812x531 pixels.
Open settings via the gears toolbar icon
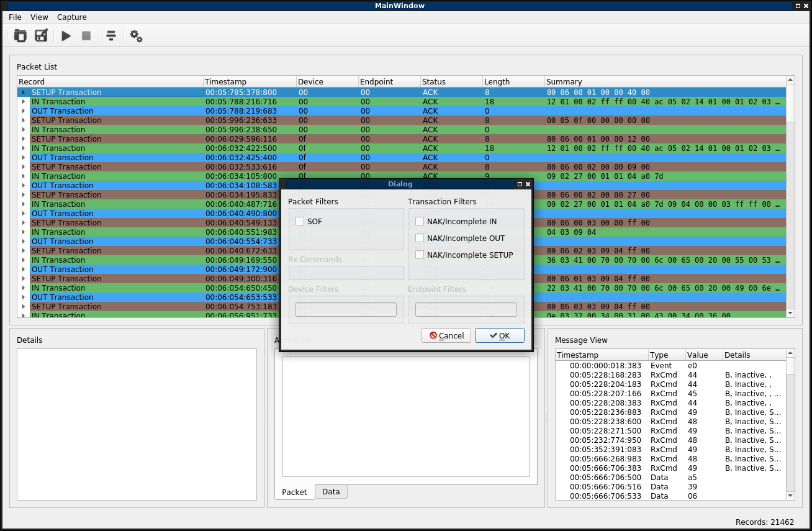136,36
